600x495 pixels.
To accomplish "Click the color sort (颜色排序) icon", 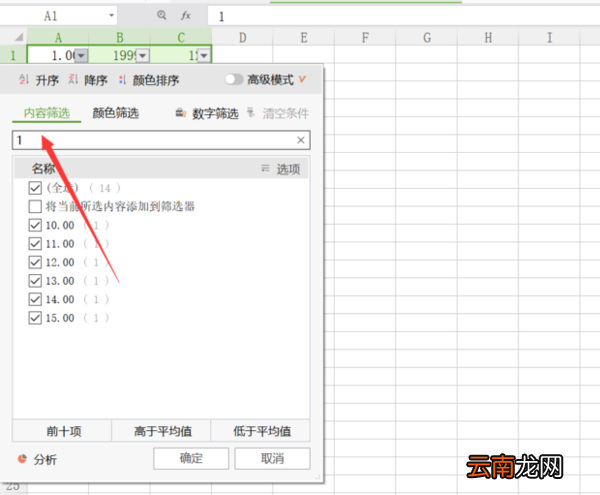I will (x=122, y=80).
